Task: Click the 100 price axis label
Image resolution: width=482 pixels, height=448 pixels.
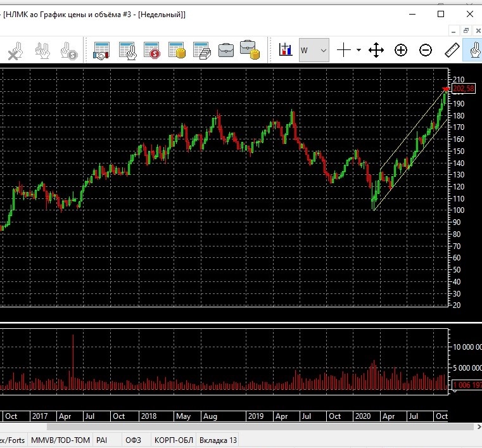Action: tap(459, 210)
